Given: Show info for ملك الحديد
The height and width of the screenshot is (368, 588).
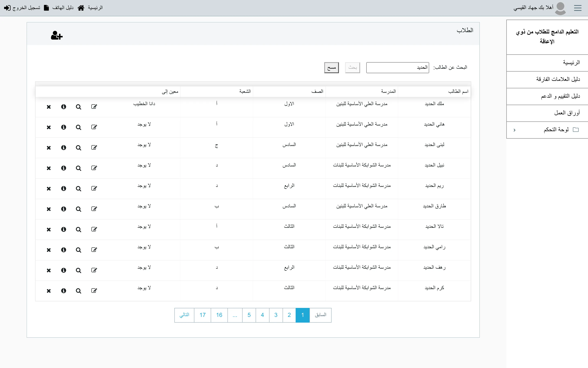Looking at the screenshot, I should click(63, 107).
